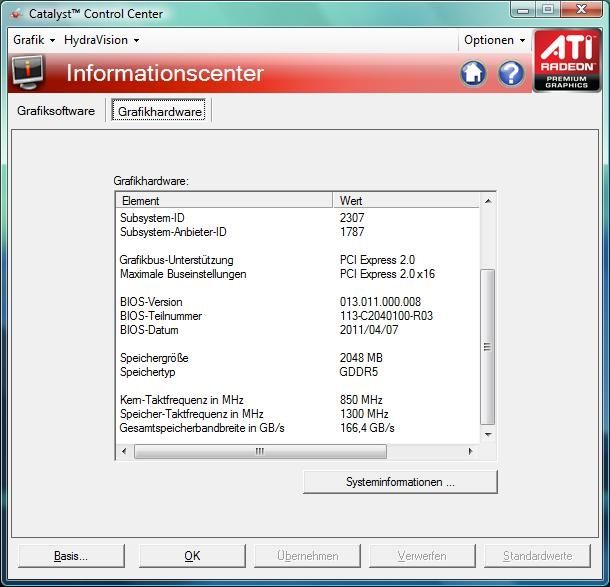
Task: Click the value 1300 MHz
Action: [364, 414]
